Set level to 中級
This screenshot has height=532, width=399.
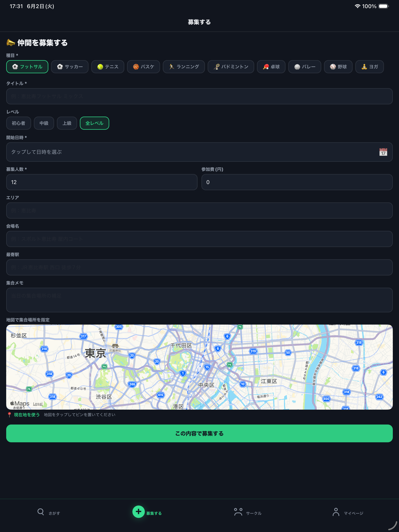(x=44, y=123)
